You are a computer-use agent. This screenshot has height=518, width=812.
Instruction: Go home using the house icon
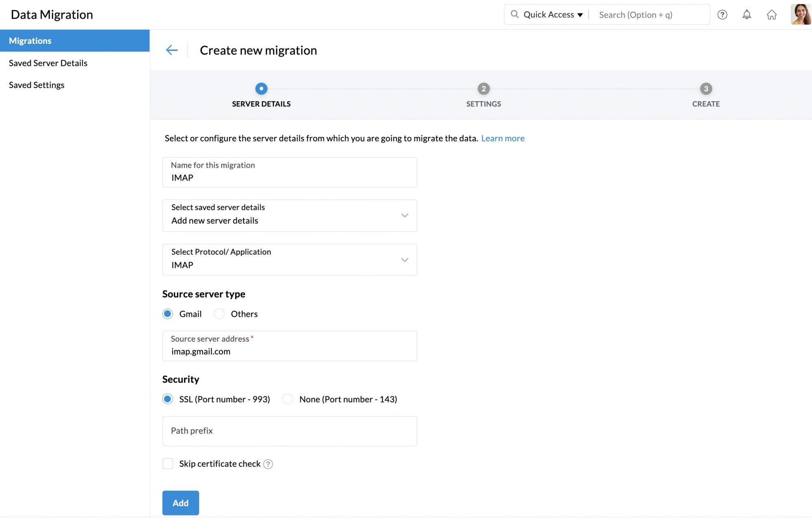click(772, 15)
